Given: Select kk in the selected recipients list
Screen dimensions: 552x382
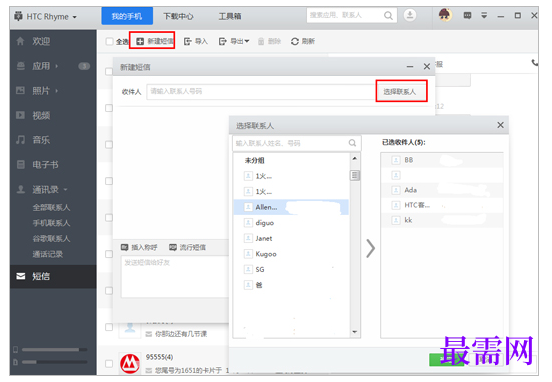Looking at the screenshot, I should tap(442, 220).
